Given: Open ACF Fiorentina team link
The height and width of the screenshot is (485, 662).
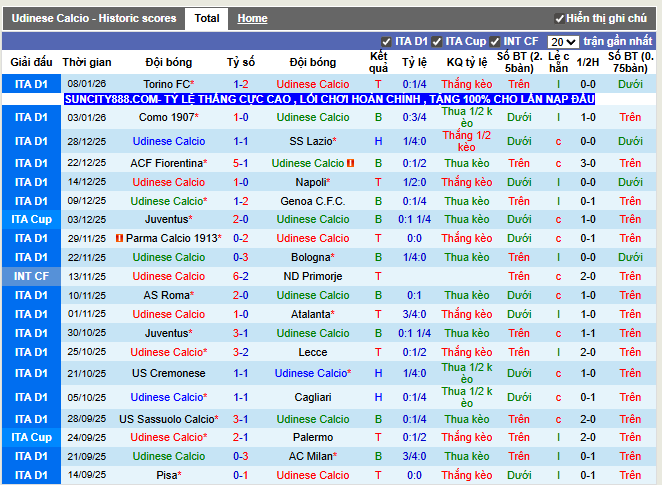Looking at the screenshot, I should [x=168, y=163].
